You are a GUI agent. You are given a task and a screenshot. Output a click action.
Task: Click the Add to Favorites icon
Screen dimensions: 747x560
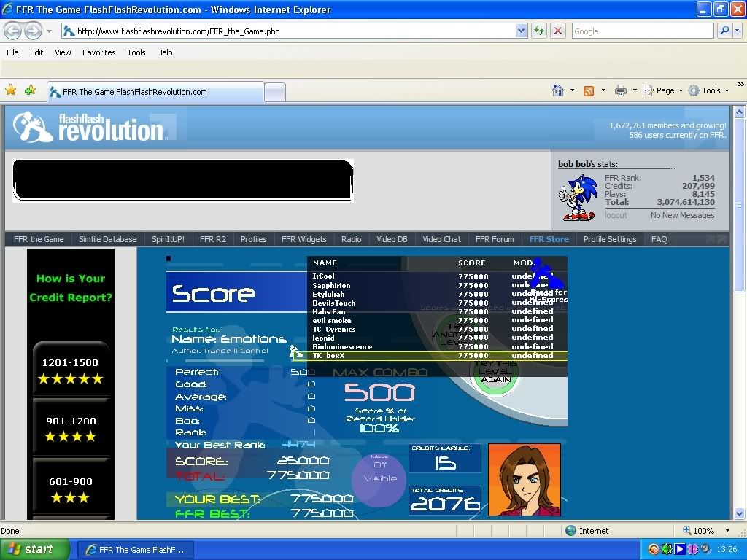30,90
